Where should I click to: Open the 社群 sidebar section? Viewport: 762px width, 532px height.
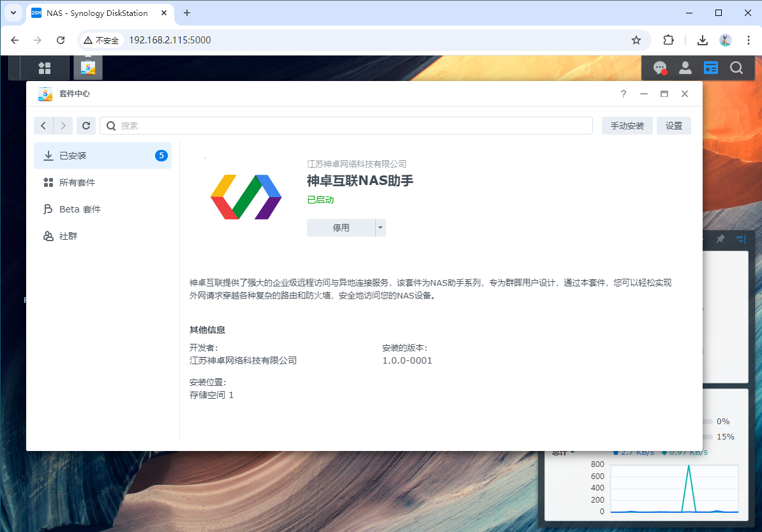[68, 236]
